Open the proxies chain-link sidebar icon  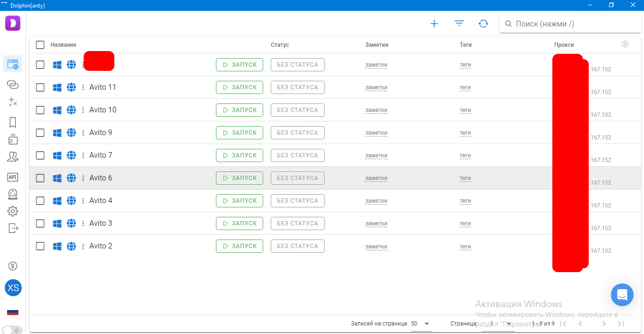13,85
